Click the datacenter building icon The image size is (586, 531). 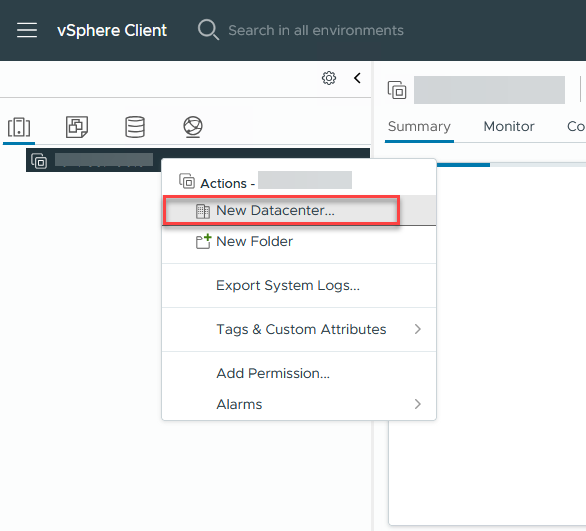(203, 211)
